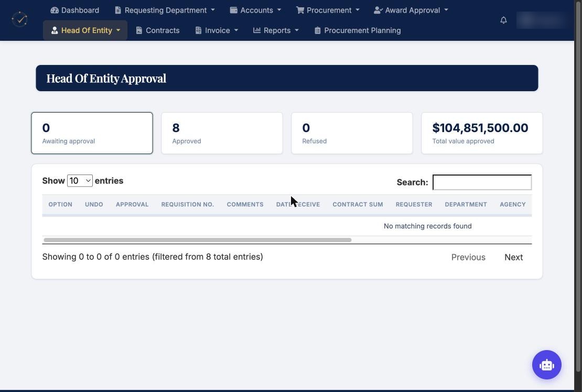Sort by the Contract Sum column
The image size is (582, 392).
pos(358,204)
